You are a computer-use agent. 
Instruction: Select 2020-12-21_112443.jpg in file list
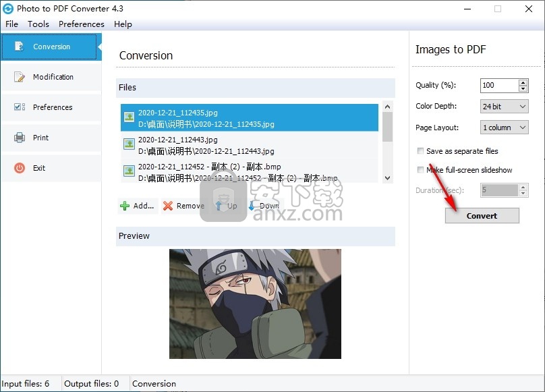250,144
